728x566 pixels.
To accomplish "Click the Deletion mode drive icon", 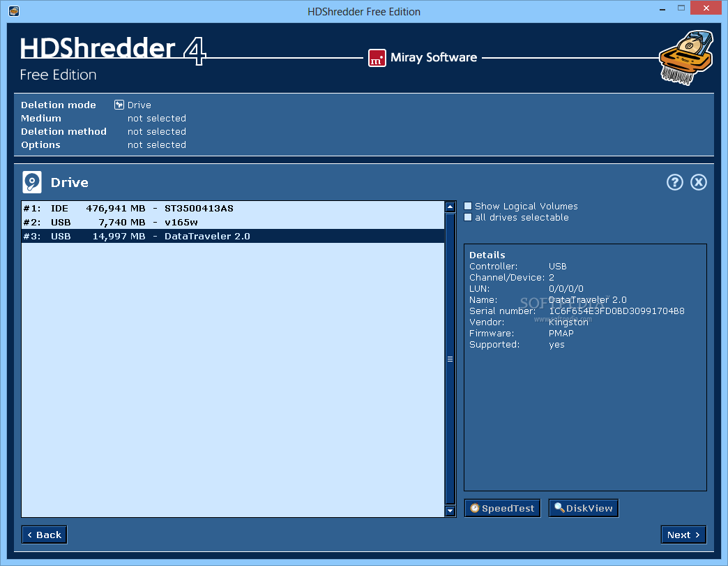I will pyautogui.click(x=119, y=105).
